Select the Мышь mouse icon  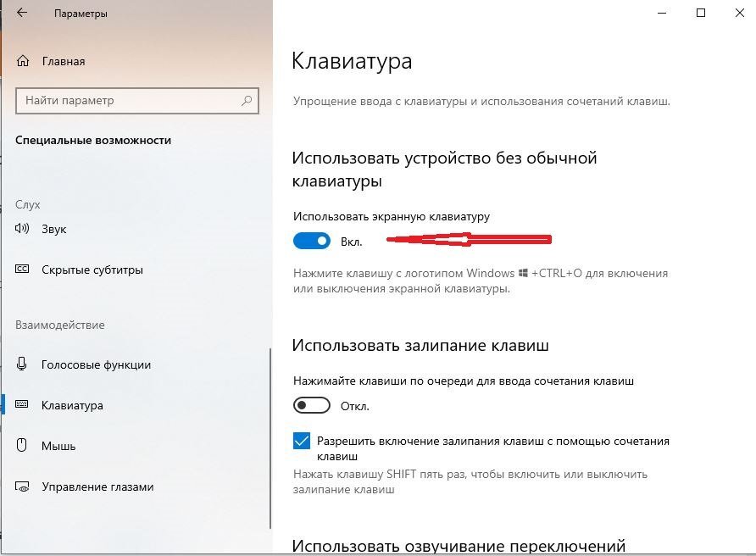[22, 445]
